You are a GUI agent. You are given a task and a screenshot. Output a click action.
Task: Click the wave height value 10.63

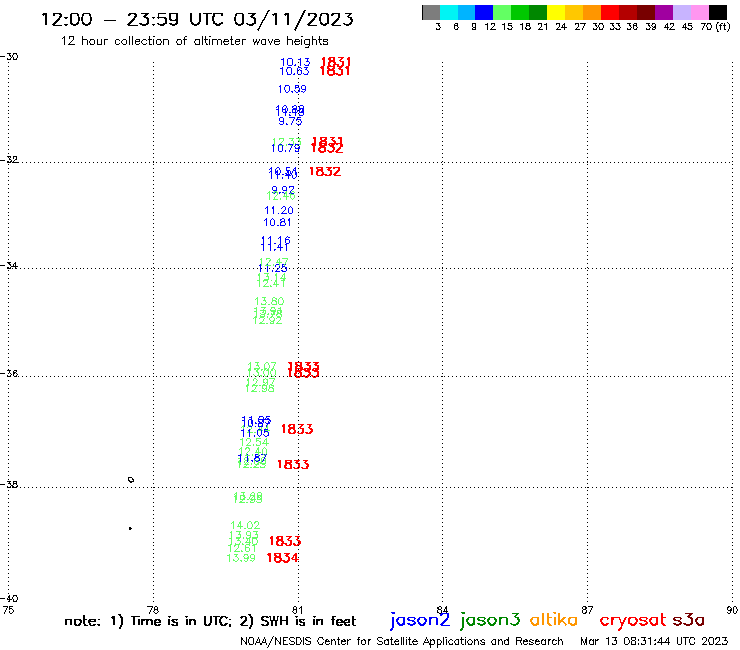[x=294, y=71]
